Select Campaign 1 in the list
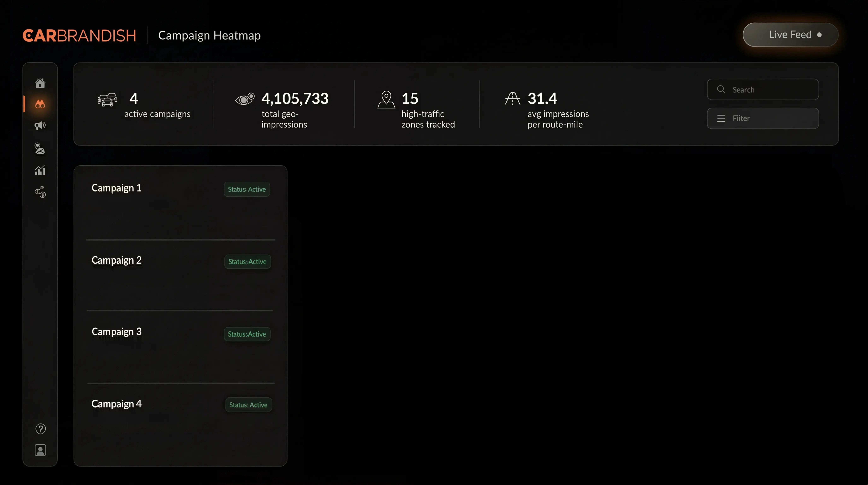 click(117, 188)
